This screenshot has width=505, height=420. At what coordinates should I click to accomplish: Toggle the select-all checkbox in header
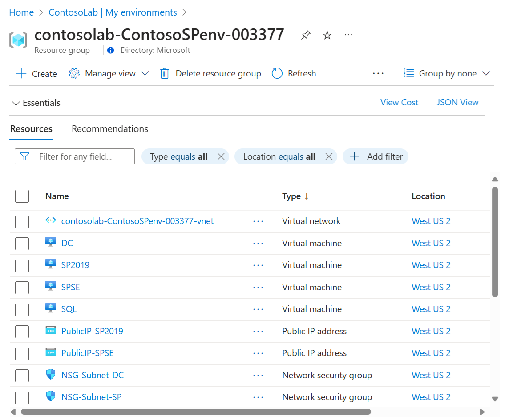(x=22, y=196)
